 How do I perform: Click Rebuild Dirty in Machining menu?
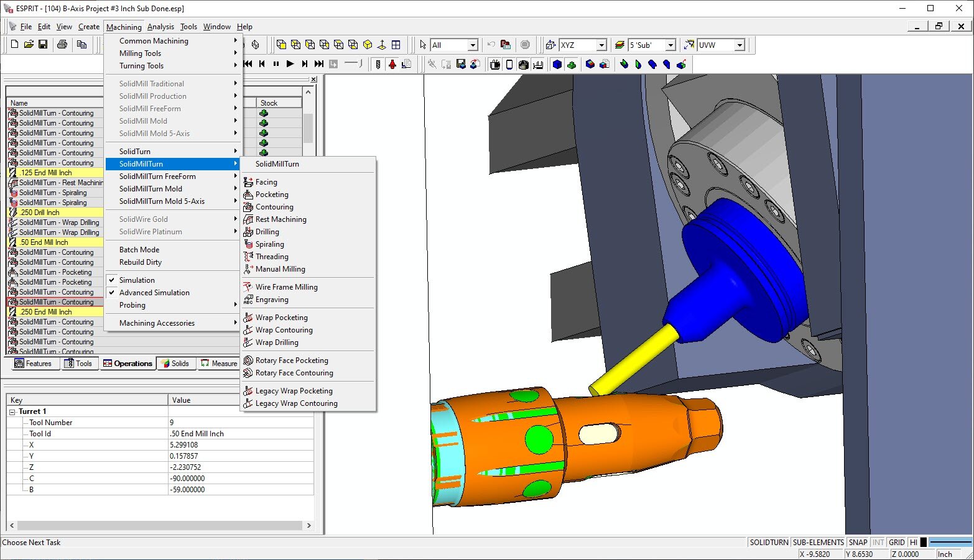pyautogui.click(x=173, y=262)
